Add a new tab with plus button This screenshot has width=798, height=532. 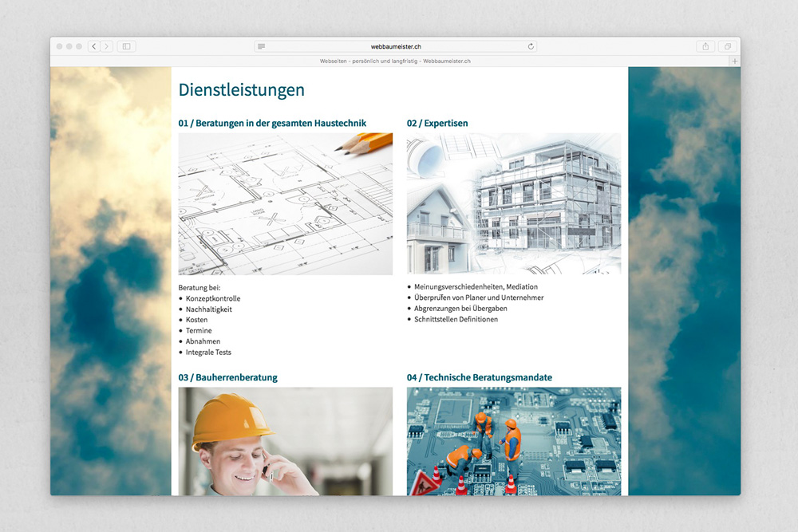click(x=734, y=61)
